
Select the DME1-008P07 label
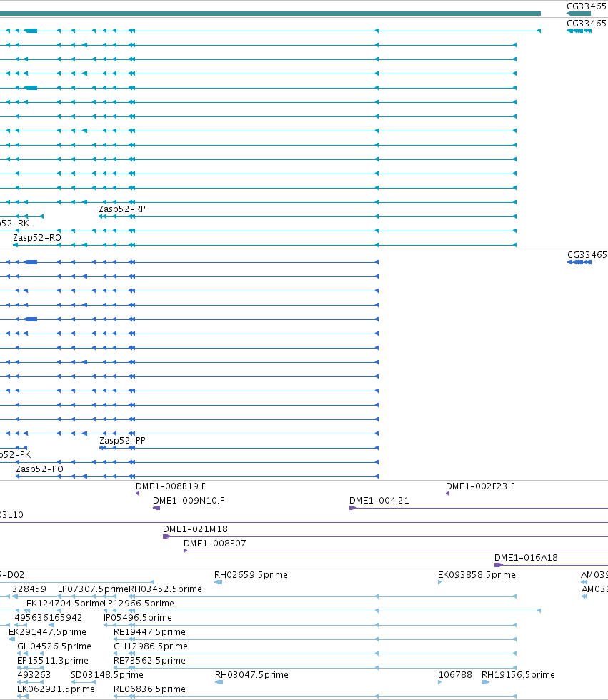point(215,544)
